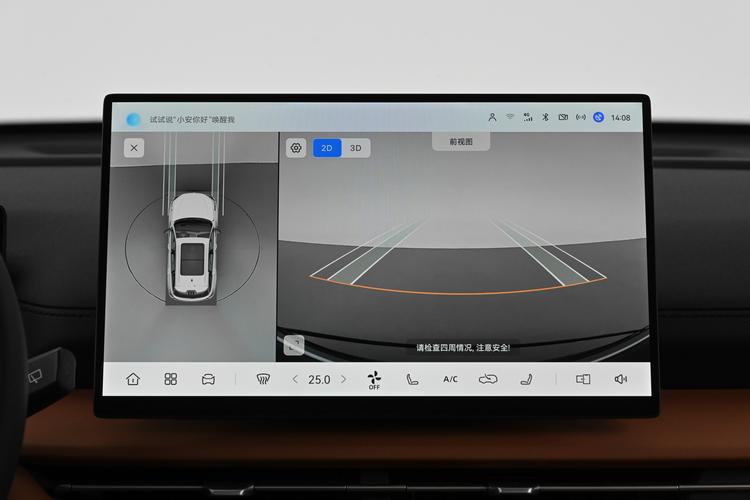The height and width of the screenshot is (500, 750).
Task: Expand the front camera view to fullscreen
Action: [294, 345]
